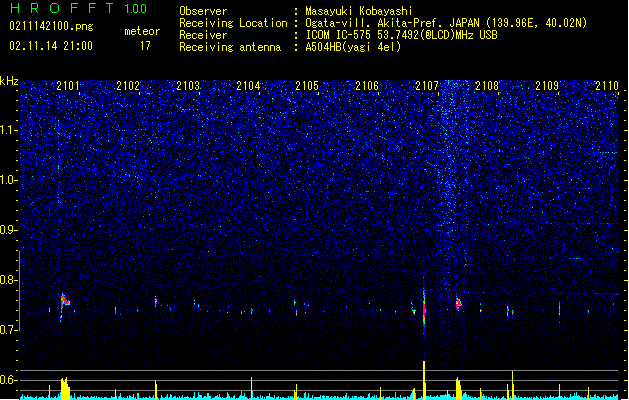Click the 1.0 frequency axis label
The width and height of the screenshot is (629, 400).
tap(9, 180)
